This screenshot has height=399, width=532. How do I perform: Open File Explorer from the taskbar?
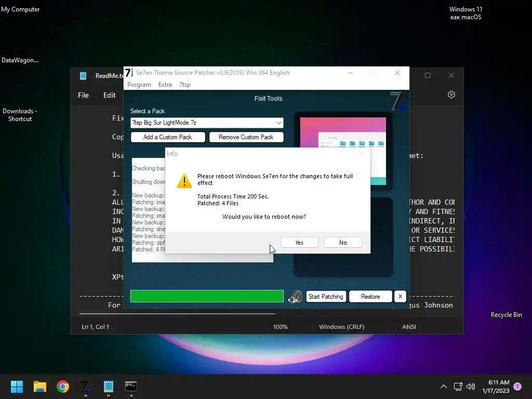(x=39, y=387)
